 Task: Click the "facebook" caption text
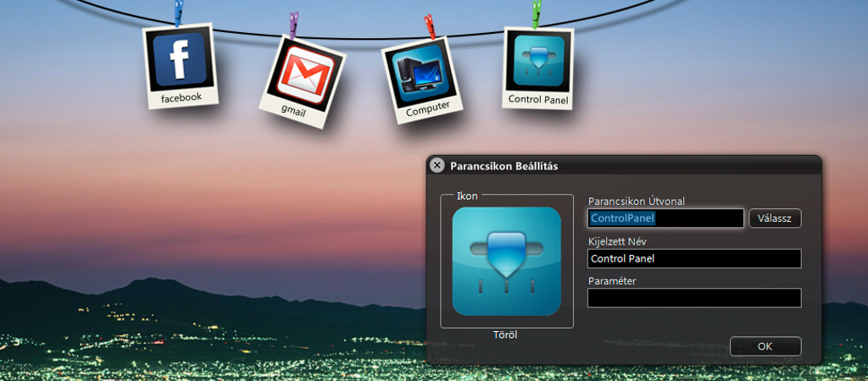tap(181, 98)
